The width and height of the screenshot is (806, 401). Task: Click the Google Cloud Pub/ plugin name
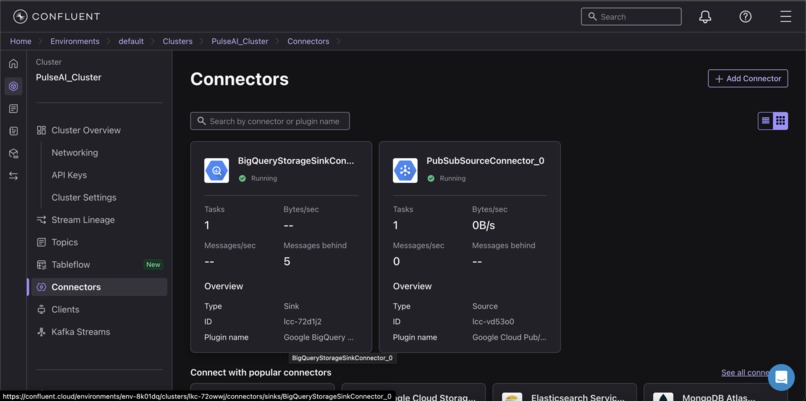coord(509,337)
